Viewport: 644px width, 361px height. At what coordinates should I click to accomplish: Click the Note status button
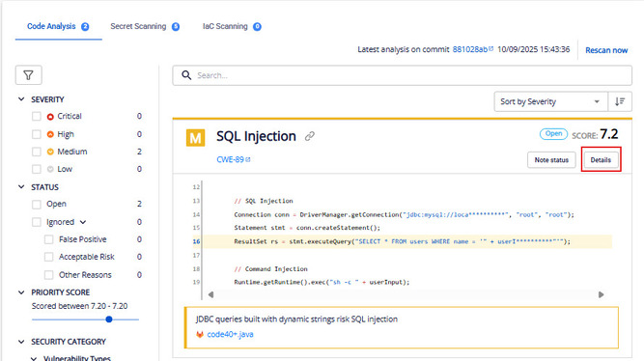(551, 160)
